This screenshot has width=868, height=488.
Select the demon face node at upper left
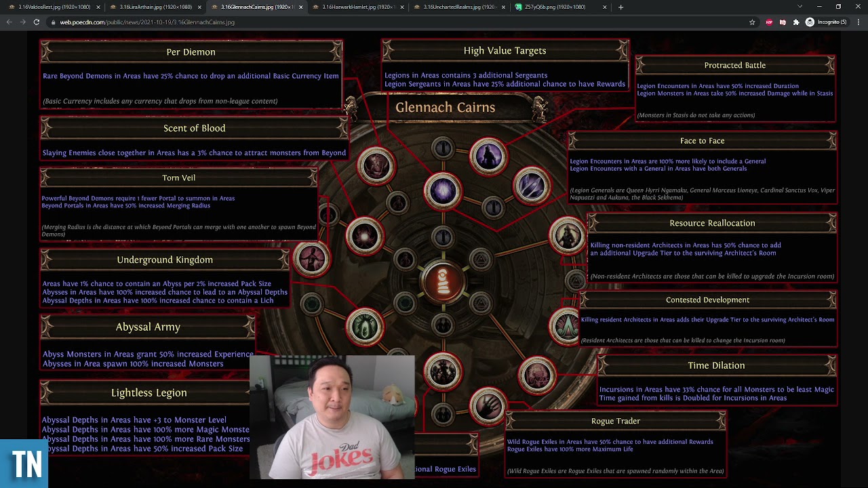pyautogui.click(x=376, y=165)
